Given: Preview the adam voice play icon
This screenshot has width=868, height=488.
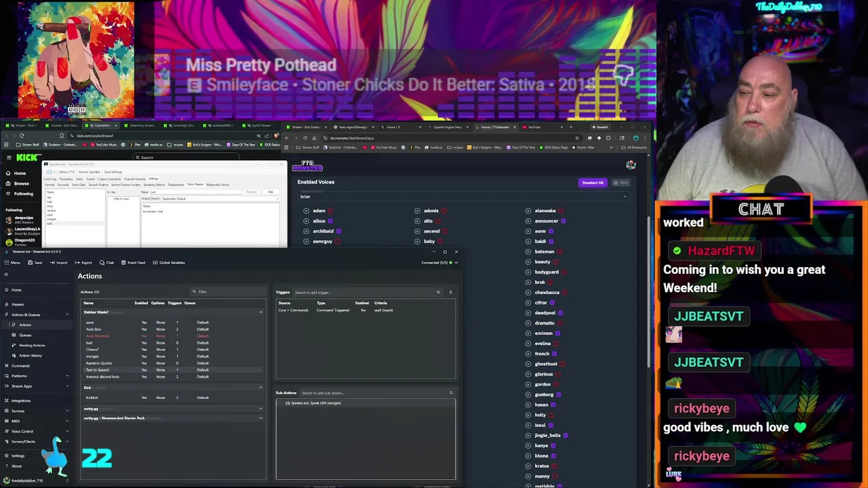Looking at the screenshot, I should coord(306,211).
